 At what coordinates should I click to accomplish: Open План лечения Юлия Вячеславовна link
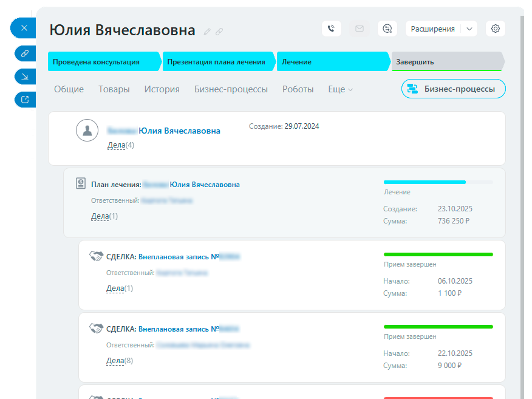click(x=205, y=185)
